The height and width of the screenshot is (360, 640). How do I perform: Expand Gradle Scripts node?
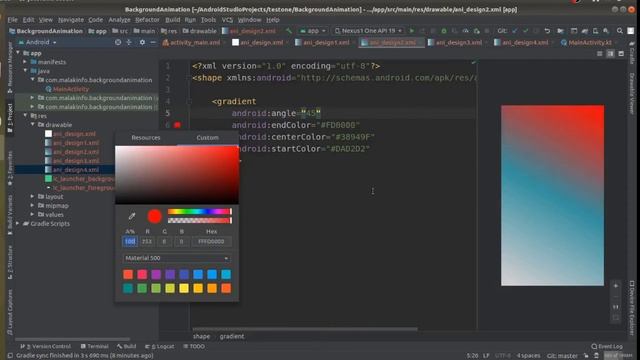coord(18,224)
